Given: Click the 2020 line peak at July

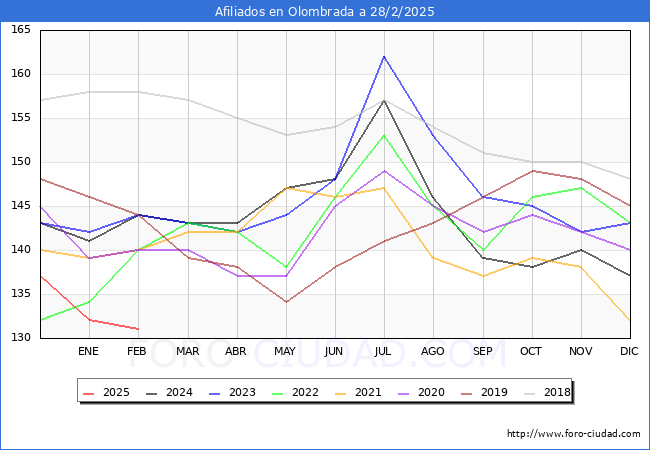Looking at the screenshot, I should (384, 171).
